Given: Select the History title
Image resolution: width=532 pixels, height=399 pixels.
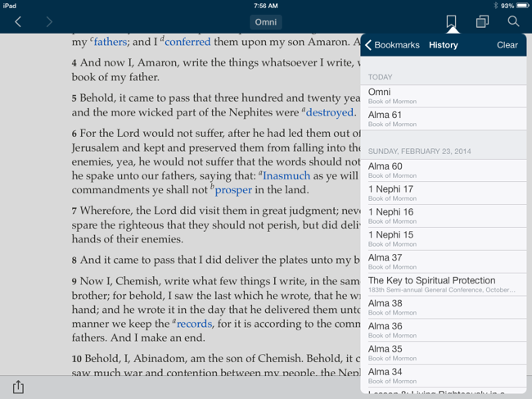Looking at the screenshot, I should [443, 45].
